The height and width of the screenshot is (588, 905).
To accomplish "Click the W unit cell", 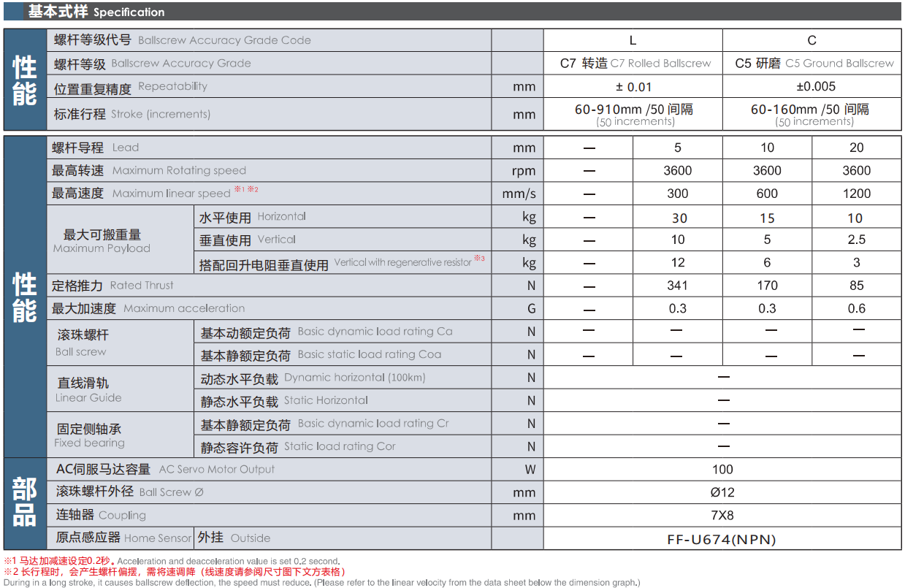I will click(517, 470).
